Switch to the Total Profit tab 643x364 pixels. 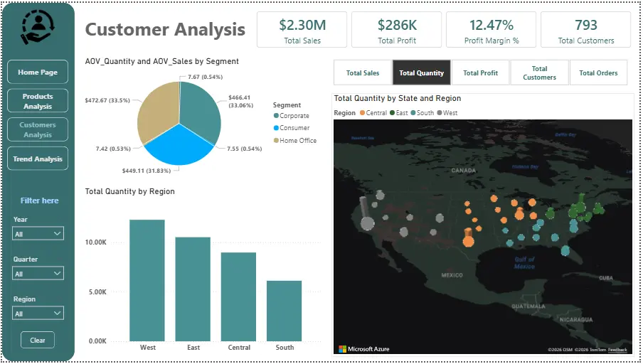click(480, 73)
